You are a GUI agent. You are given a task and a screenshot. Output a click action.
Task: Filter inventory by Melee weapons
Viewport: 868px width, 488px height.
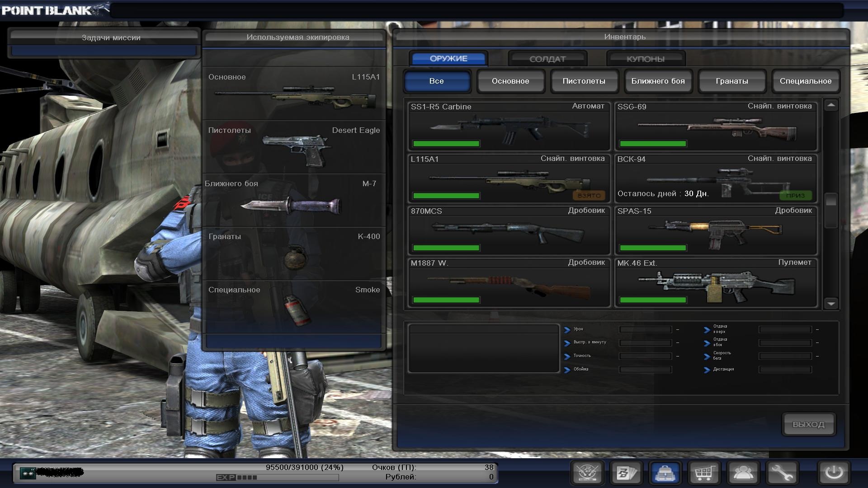coord(658,81)
